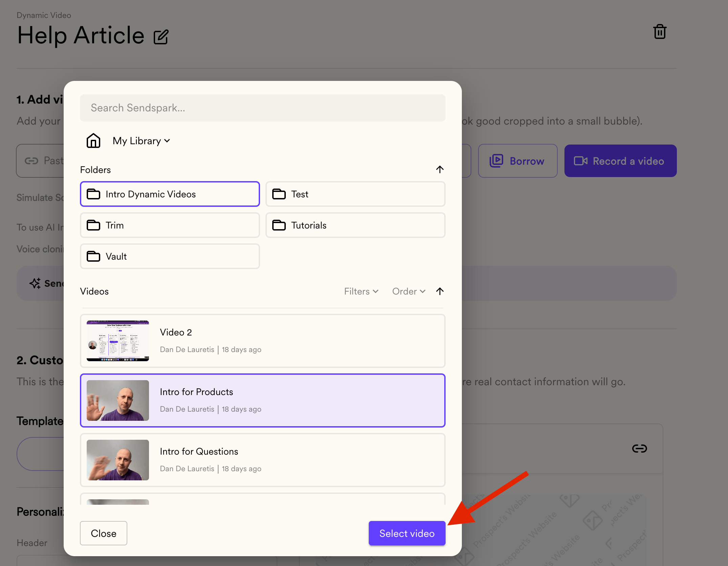Click the home icon in library picker
This screenshot has width=728, height=566.
click(93, 140)
